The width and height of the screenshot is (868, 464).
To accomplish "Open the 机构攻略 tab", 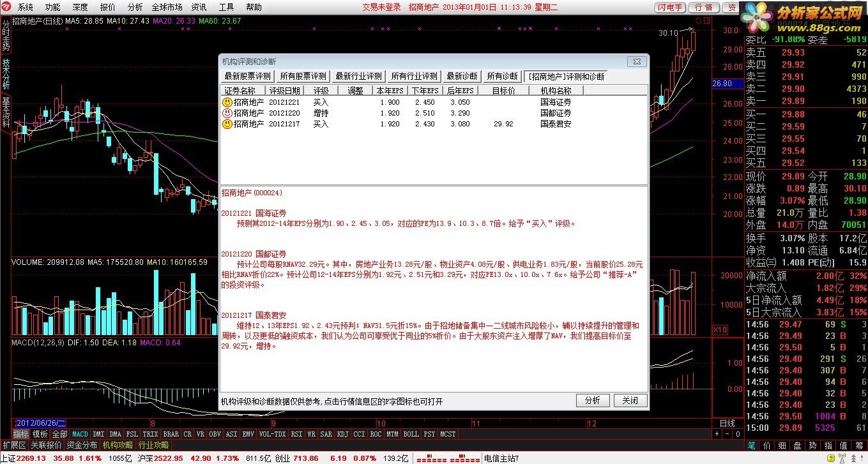I will (118, 445).
